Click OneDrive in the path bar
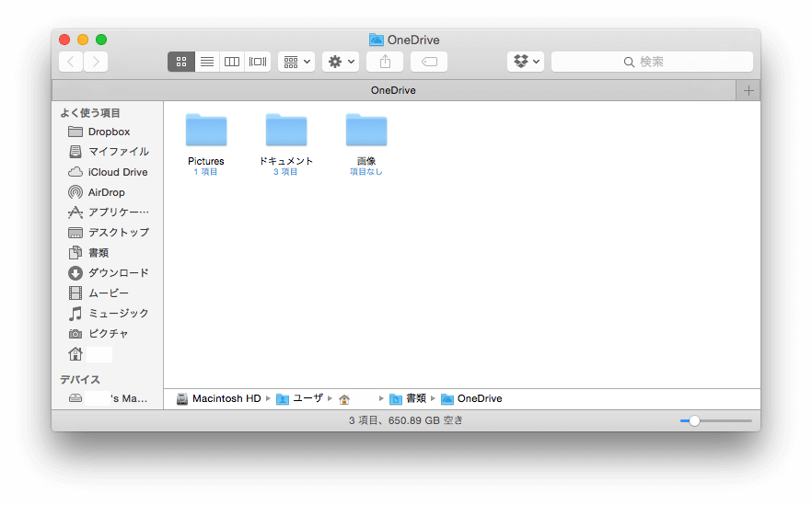Viewport: 812px width, 505px height. click(x=471, y=399)
